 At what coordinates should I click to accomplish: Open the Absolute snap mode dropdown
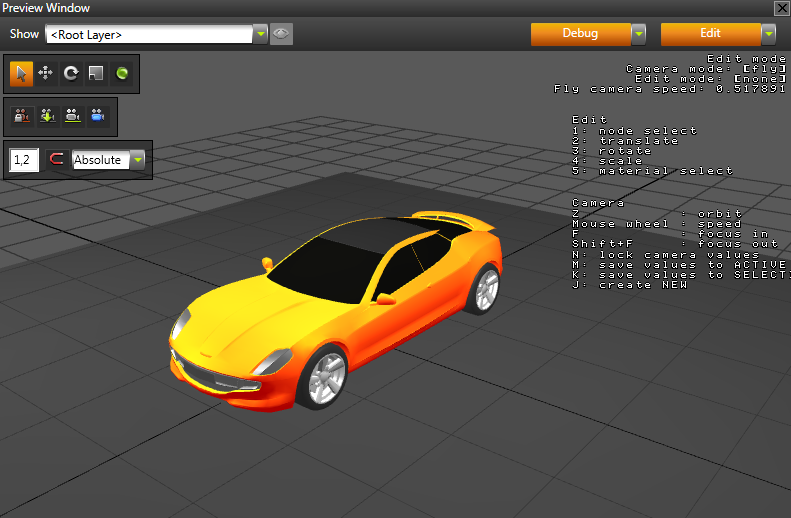pyautogui.click(x=137, y=159)
